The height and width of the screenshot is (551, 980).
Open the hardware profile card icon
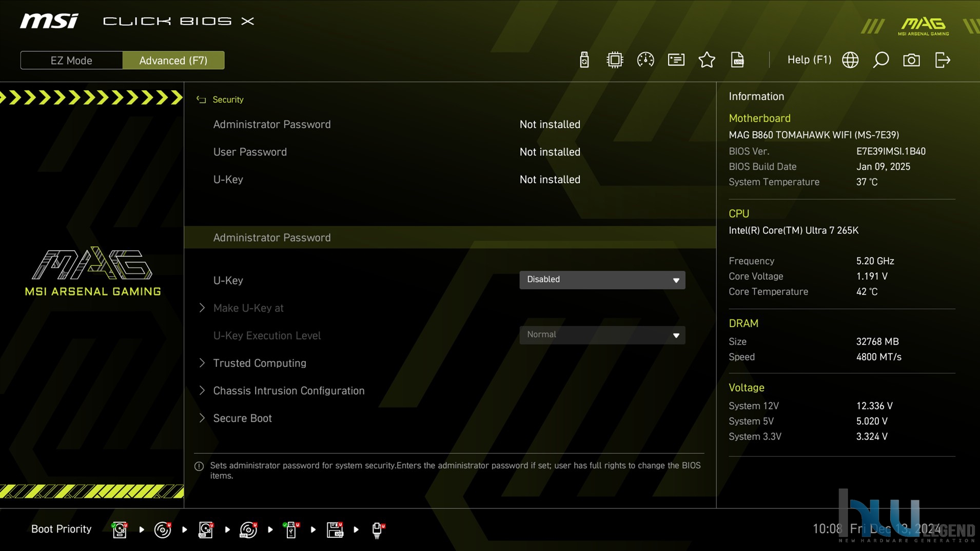pos(676,60)
